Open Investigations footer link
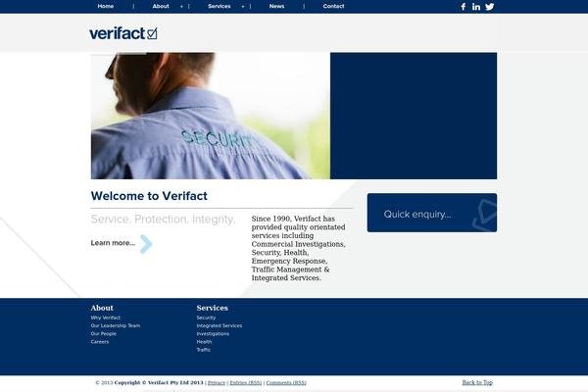 pos(213,334)
